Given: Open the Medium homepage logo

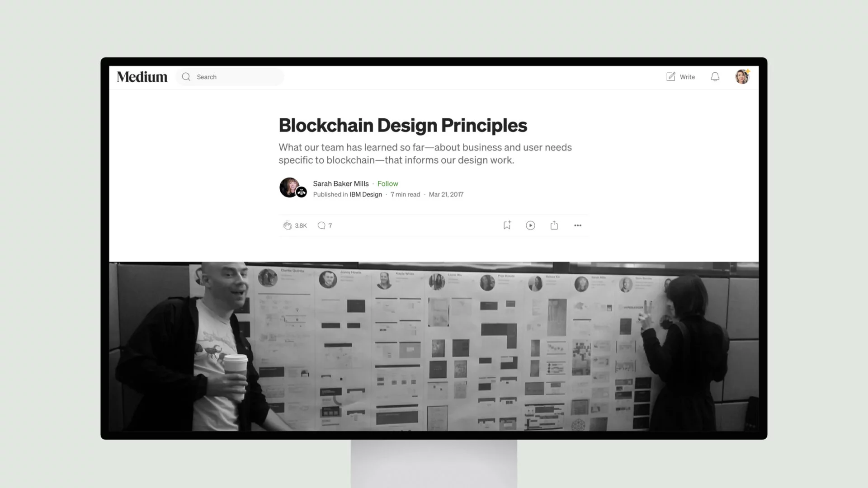Looking at the screenshot, I should 142,76.
